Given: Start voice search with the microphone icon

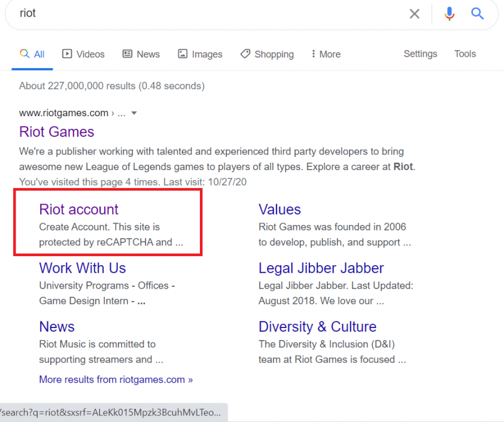Looking at the screenshot, I should pos(449,14).
